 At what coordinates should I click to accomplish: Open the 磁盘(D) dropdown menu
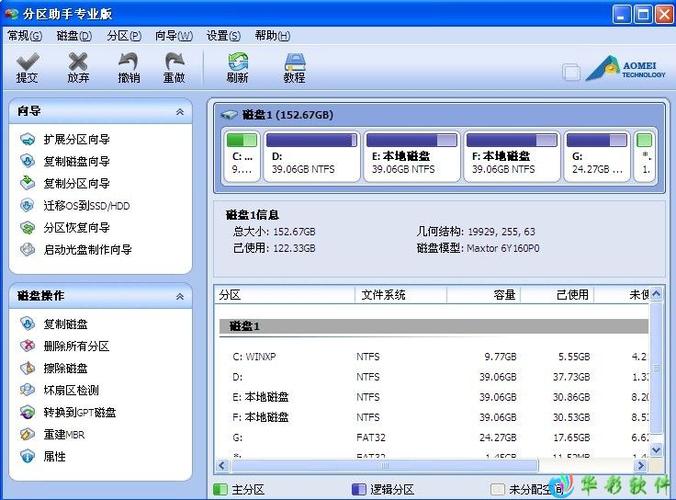[74, 35]
